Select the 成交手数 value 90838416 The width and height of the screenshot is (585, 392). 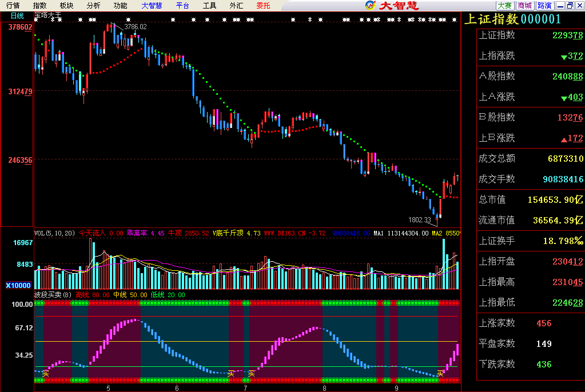[x=563, y=179]
